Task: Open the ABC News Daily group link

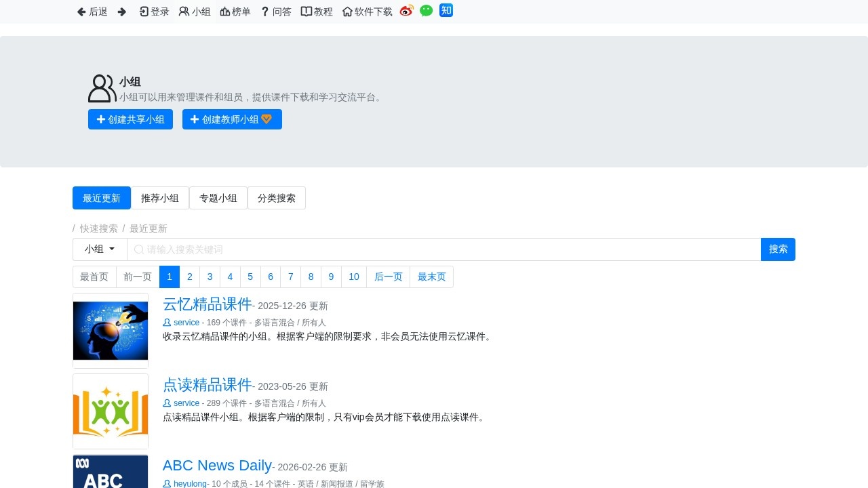Action: pos(217,466)
